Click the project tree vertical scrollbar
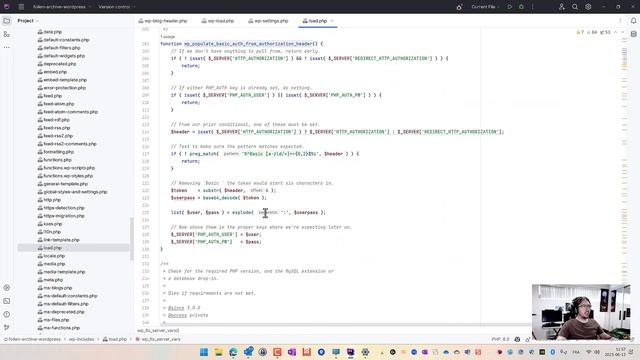The image size is (640, 360). coord(131,239)
